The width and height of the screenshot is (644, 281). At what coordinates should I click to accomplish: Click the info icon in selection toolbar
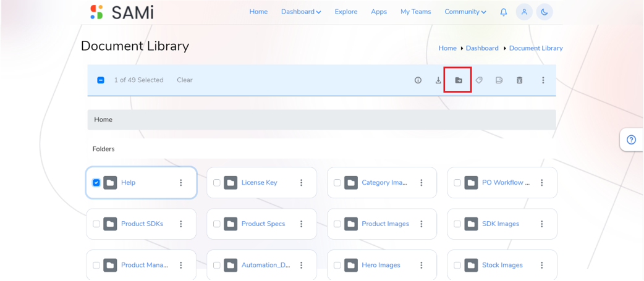[418, 80]
